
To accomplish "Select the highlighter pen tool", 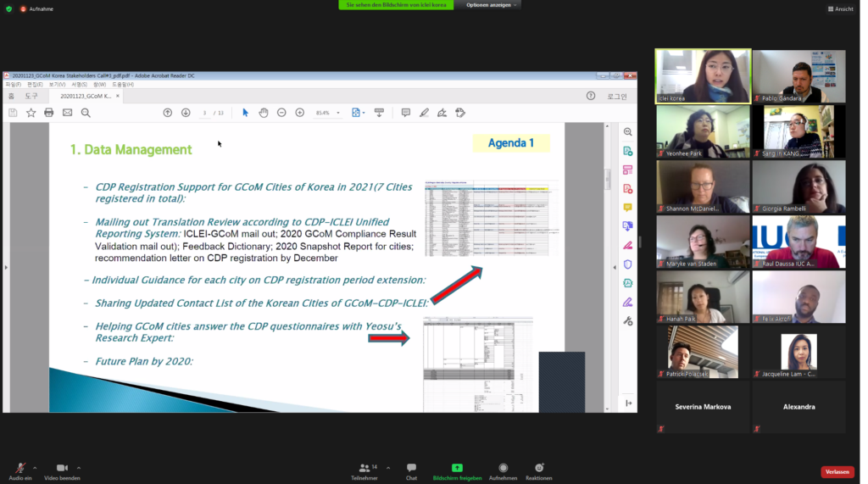I will pos(424,113).
